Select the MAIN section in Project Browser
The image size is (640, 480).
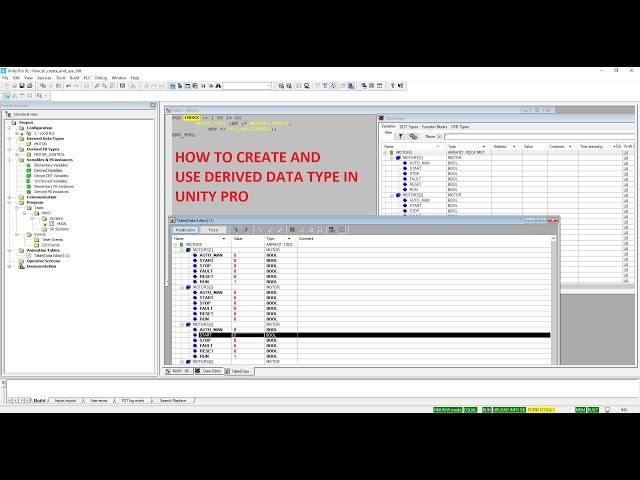[61, 224]
